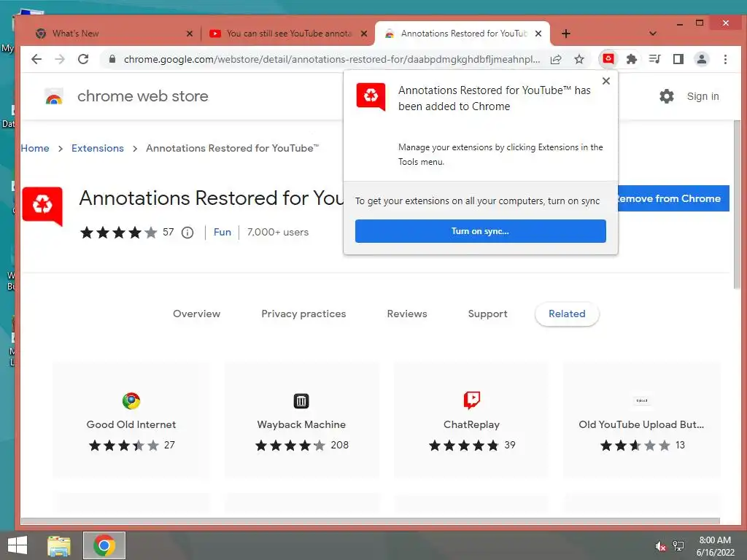This screenshot has width=747, height=560.
Task: Open Old YouTube Upload Button extension card
Action: tap(642, 420)
